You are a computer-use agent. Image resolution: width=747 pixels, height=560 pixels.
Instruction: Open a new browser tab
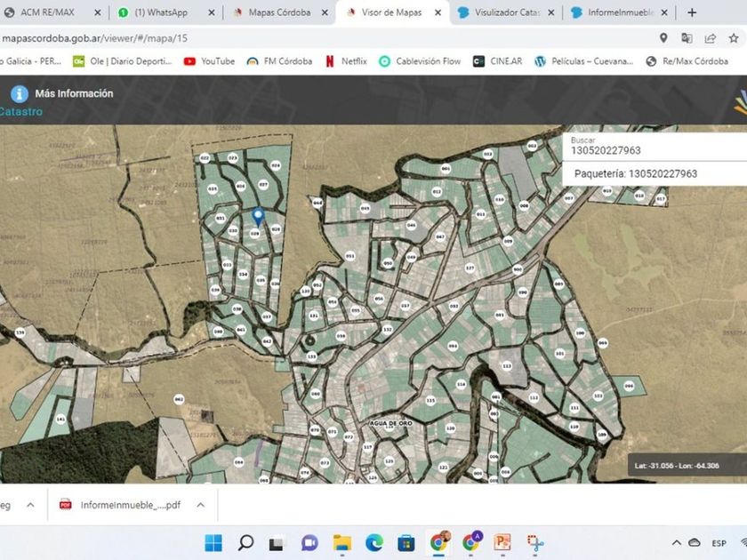coord(692,12)
